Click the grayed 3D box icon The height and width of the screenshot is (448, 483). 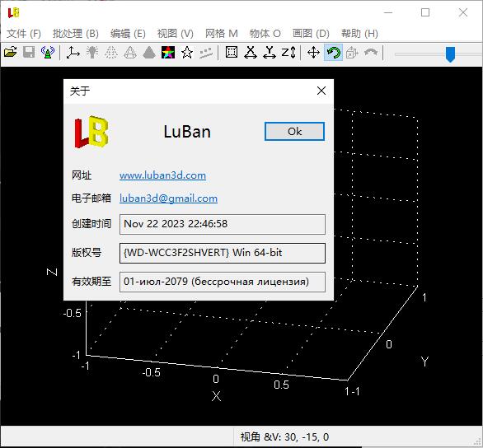click(x=352, y=53)
